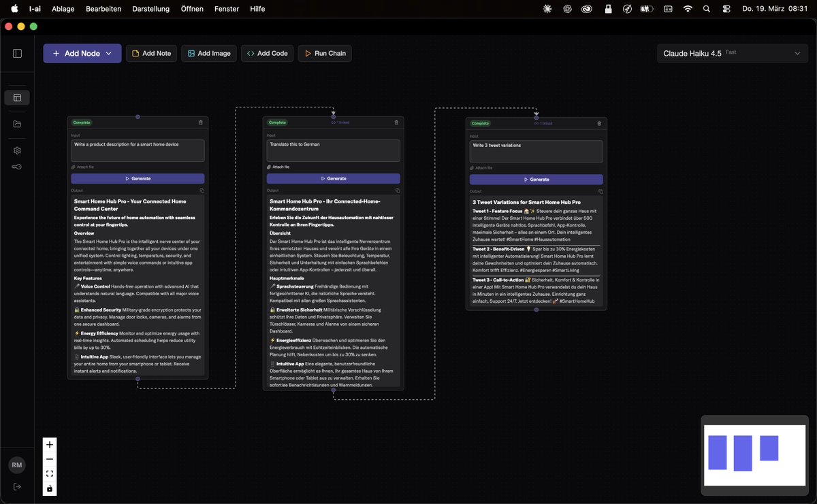Zoom in on the canvas
This screenshot has height=504, width=817.
[50, 445]
